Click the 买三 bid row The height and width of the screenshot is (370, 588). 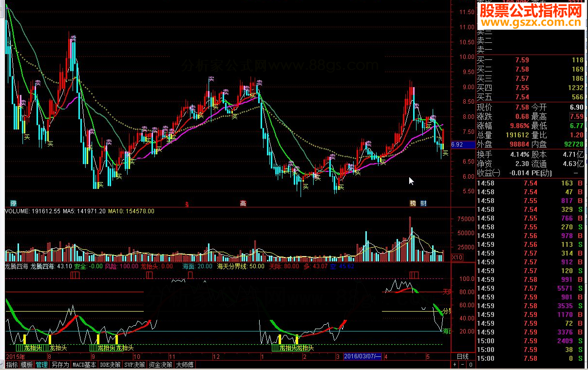point(531,78)
